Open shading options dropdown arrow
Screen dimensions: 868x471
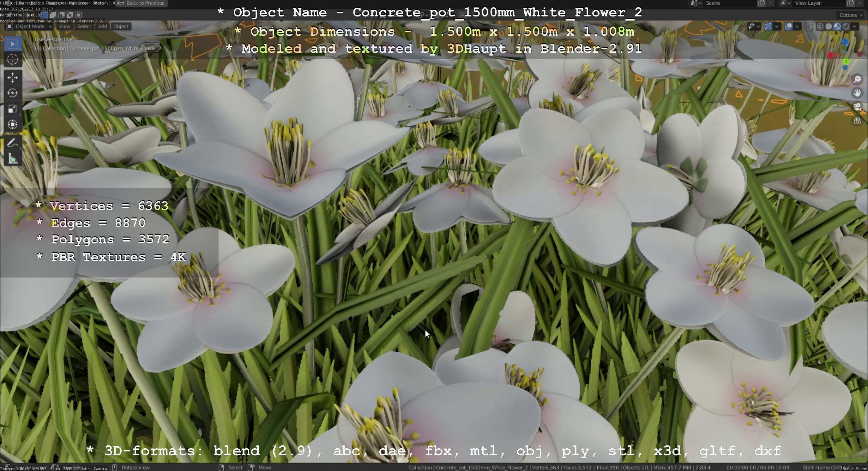point(855,27)
